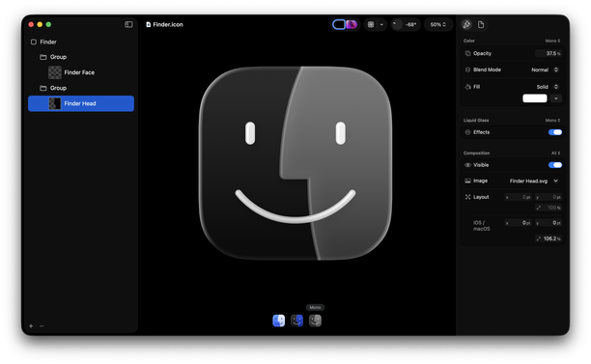The height and width of the screenshot is (364, 591).
Task: Click the Opacity value field
Action: click(549, 53)
